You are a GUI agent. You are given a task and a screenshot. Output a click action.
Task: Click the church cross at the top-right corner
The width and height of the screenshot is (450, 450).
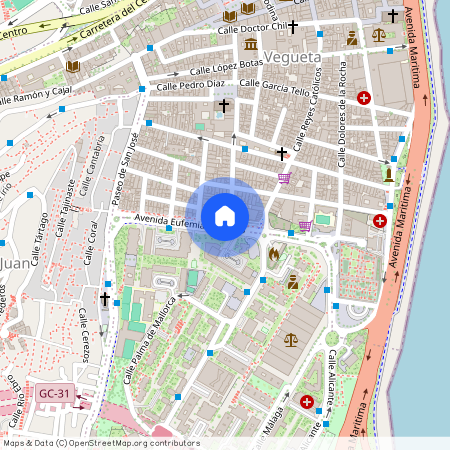393,16
